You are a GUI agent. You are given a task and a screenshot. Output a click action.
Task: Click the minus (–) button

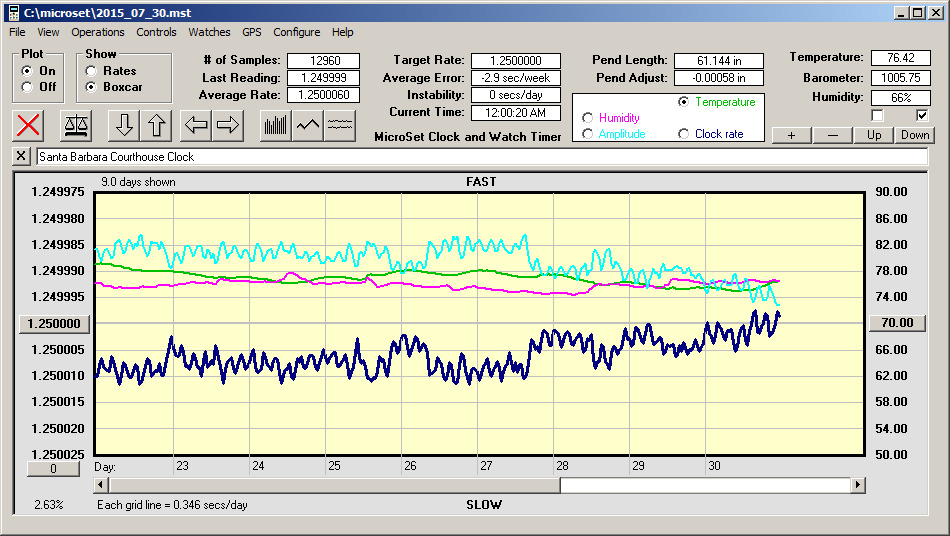tap(832, 135)
